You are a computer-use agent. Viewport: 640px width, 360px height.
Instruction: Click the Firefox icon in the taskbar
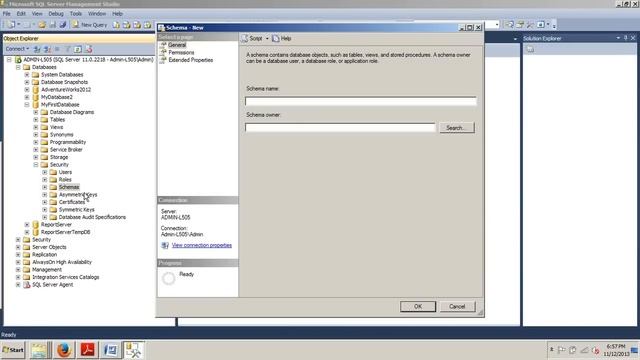(64, 350)
